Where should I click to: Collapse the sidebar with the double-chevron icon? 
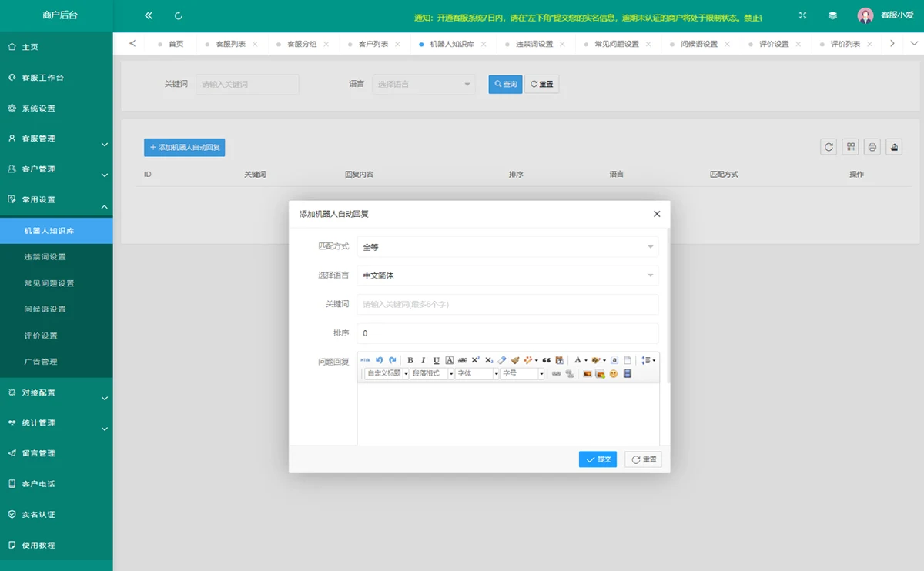tap(149, 15)
